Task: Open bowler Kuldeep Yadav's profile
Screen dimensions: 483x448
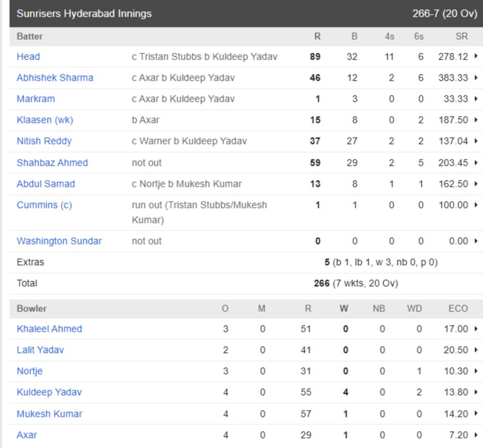Action: tap(49, 392)
